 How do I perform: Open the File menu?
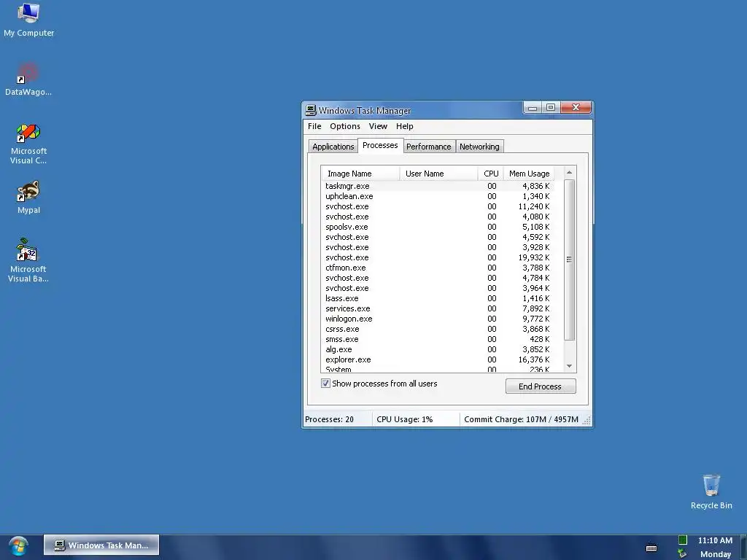(x=314, y=126)
